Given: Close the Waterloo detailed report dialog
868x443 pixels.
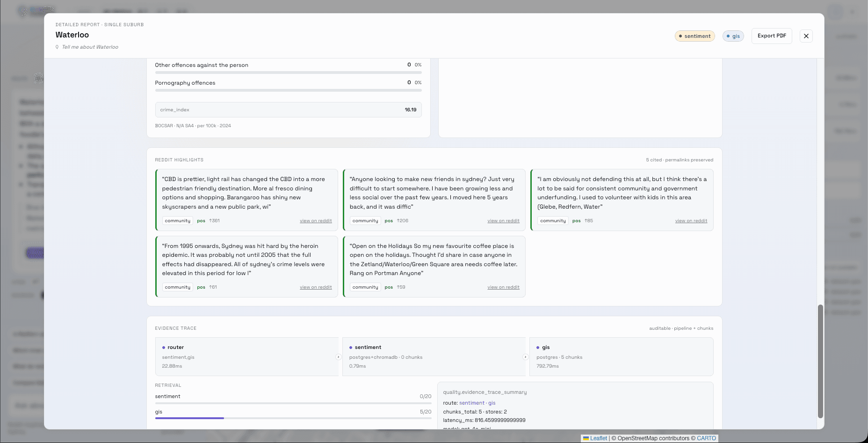Looking at the screenshot, I should (806, 36).
